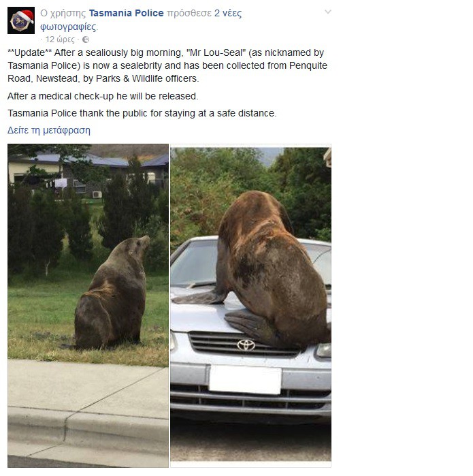Click the blanked license plate in photo

click(245, 379)
